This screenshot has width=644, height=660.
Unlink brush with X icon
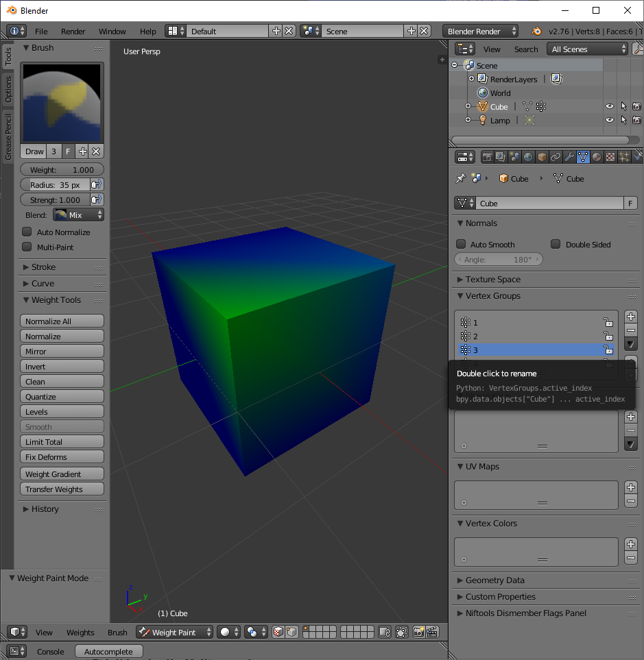coord(96,151)
